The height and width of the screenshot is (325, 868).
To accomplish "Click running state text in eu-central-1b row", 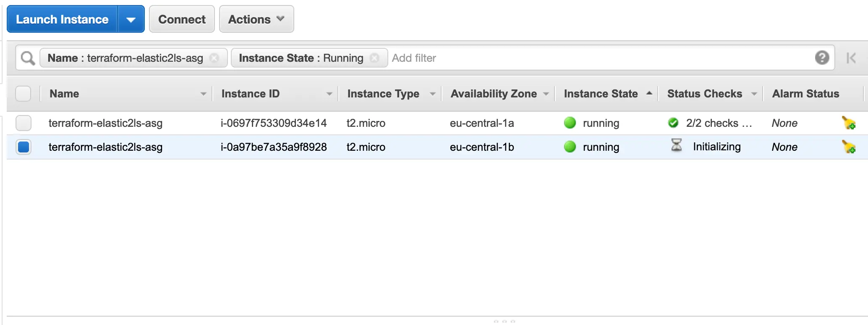I will (x=601, y=147).
